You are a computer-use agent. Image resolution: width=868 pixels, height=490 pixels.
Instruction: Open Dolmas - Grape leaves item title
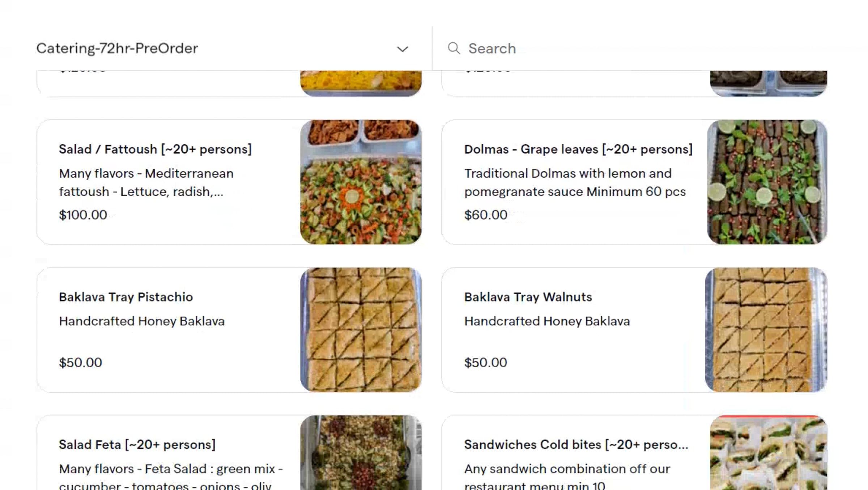pyautogui.click(x=578, y=149)
